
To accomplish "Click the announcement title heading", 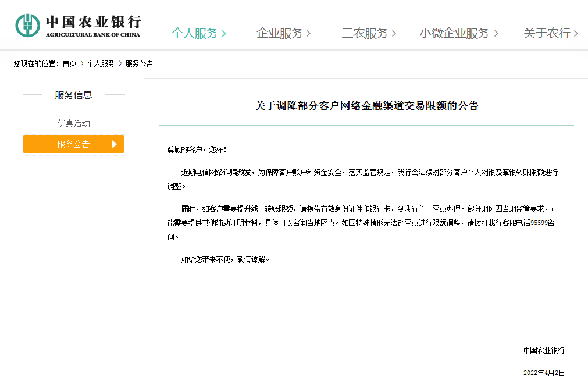I will point(366,106).
